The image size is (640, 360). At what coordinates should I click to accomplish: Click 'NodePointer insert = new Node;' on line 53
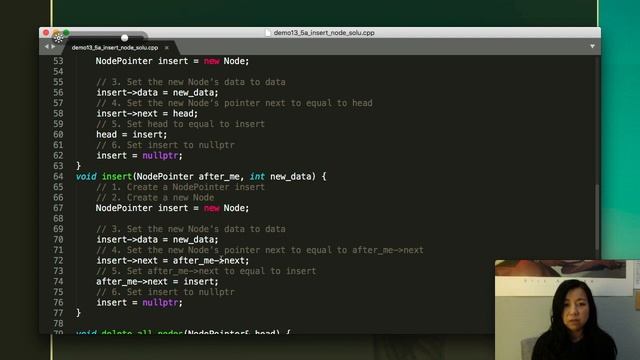172,61
